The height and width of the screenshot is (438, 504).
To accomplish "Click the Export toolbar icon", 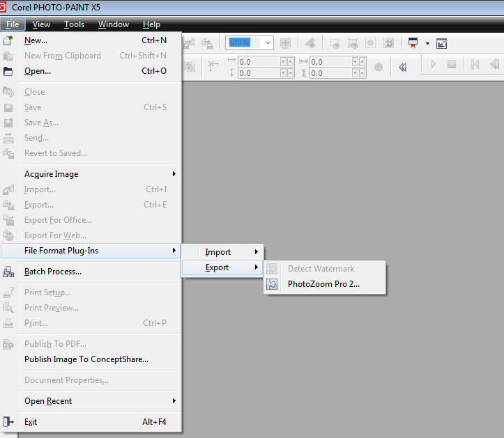I will click(x=207, y=43).
